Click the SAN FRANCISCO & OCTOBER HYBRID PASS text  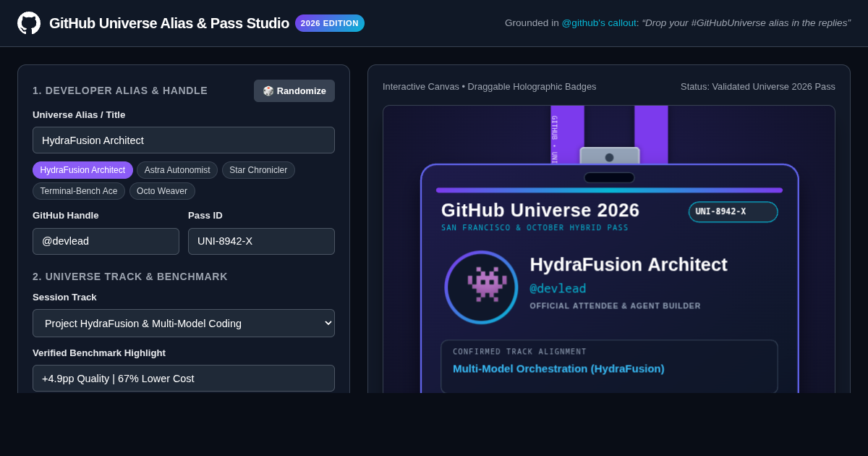535,228
